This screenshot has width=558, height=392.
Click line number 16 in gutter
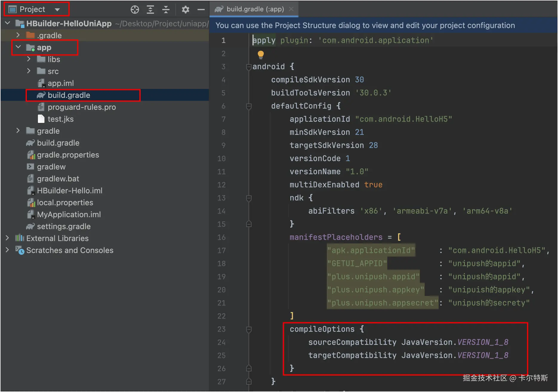[x=221, y=237]
